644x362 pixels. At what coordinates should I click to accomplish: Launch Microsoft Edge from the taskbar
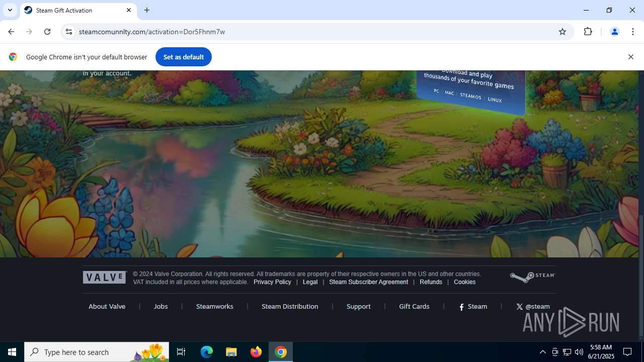point(207,352)
